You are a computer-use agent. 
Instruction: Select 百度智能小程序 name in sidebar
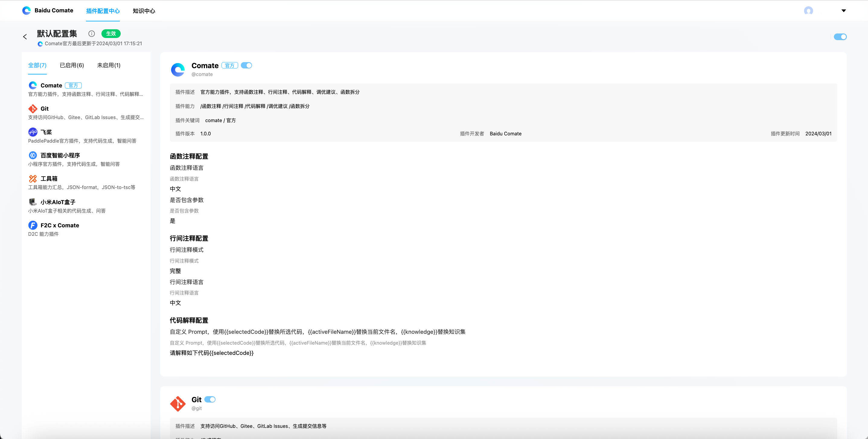[60, 155]
